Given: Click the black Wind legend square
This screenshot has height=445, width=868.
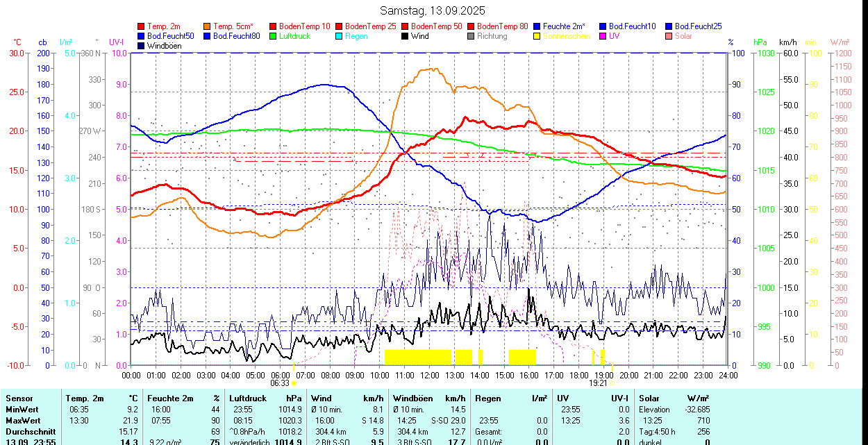Looking at the screenshot, I should pyautogui.click(x=406, y=36).
